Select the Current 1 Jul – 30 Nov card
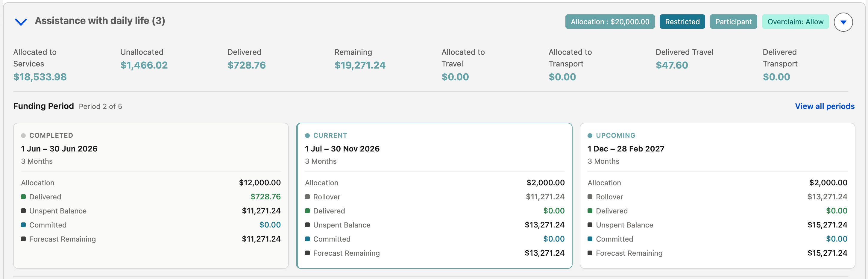 434,196
